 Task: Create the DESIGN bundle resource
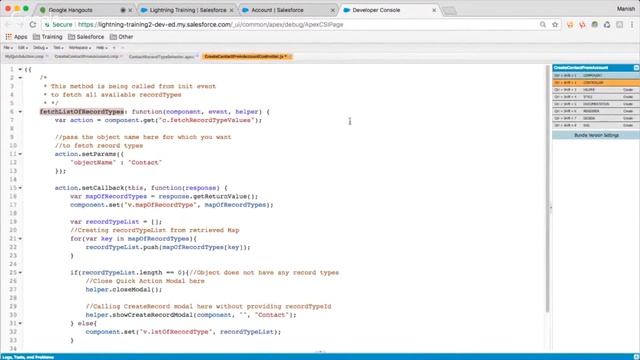click(628, 118)
